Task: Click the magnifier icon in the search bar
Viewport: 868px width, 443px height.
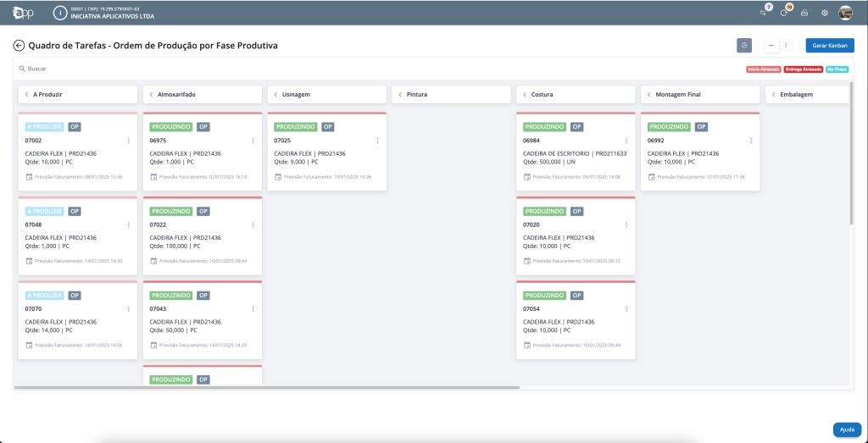Action: point(21,69)
